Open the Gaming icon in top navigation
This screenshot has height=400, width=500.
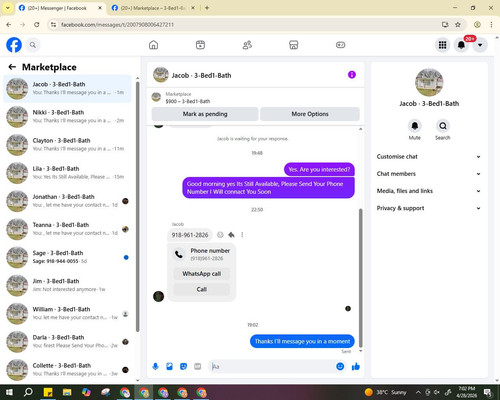[x=340, y=45]
